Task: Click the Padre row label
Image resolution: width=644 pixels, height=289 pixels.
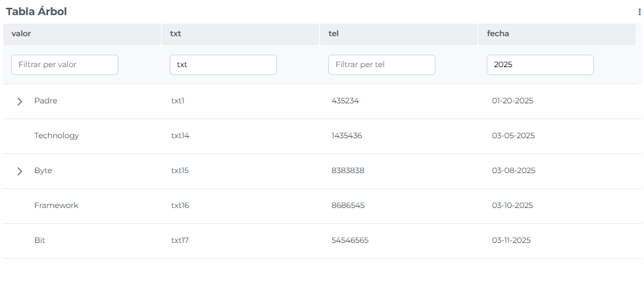Action: pos(45,101)
